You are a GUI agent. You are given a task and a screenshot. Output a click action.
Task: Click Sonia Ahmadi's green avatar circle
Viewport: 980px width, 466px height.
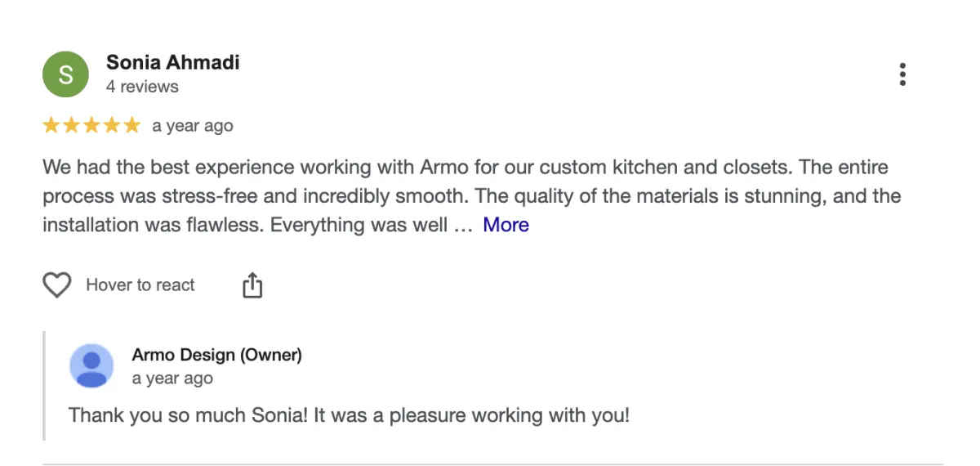(65, 74)
